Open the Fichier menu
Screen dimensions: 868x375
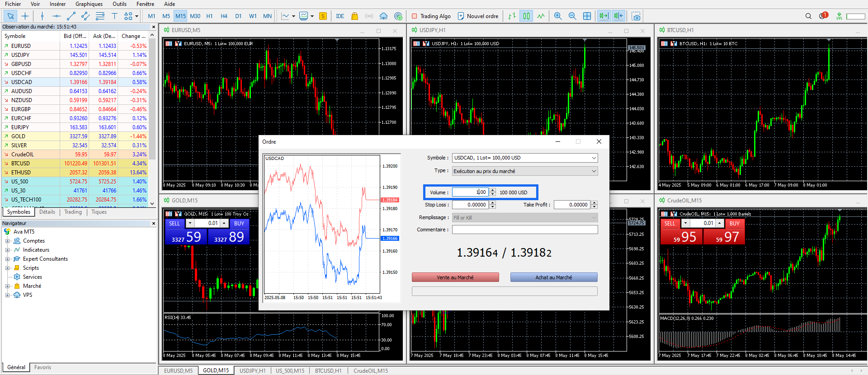click(13, 4)
